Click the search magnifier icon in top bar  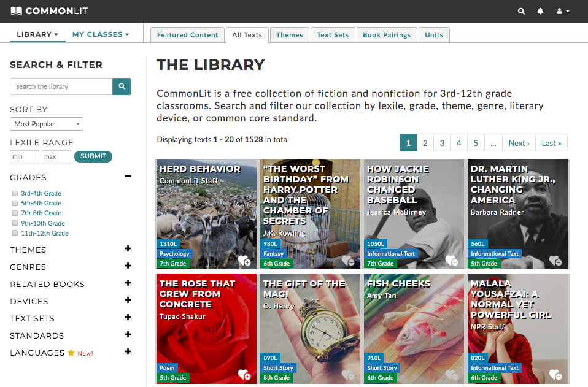pos(521,11)
